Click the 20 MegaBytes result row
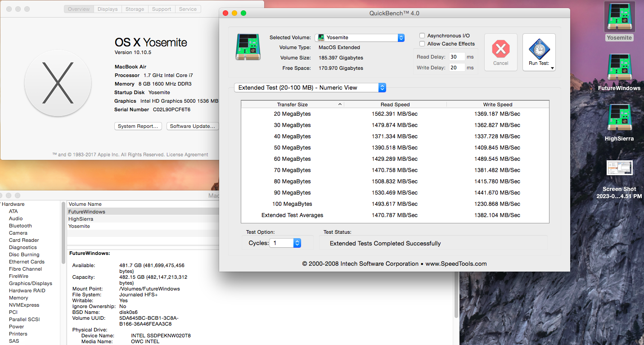 pyautogui.click(x=395, y=114)
